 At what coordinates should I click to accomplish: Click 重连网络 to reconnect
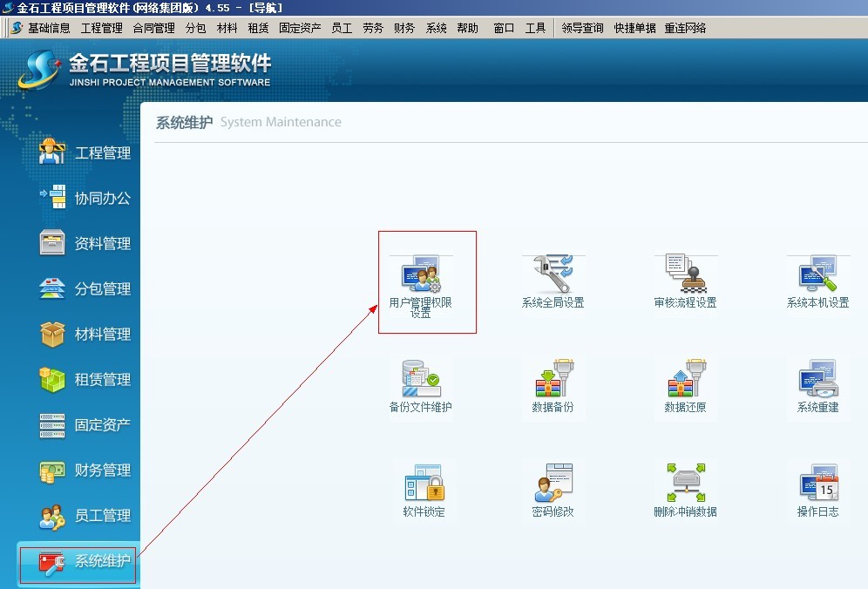685,28
